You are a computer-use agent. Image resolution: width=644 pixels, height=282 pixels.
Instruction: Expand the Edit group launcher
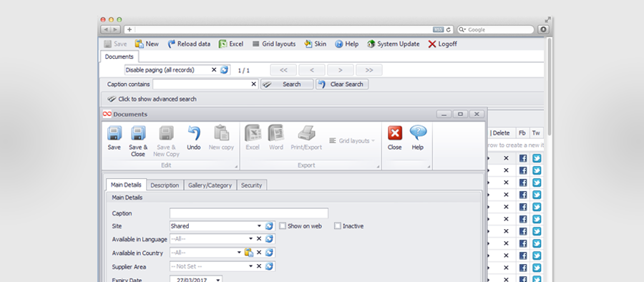tap(236, 167)
